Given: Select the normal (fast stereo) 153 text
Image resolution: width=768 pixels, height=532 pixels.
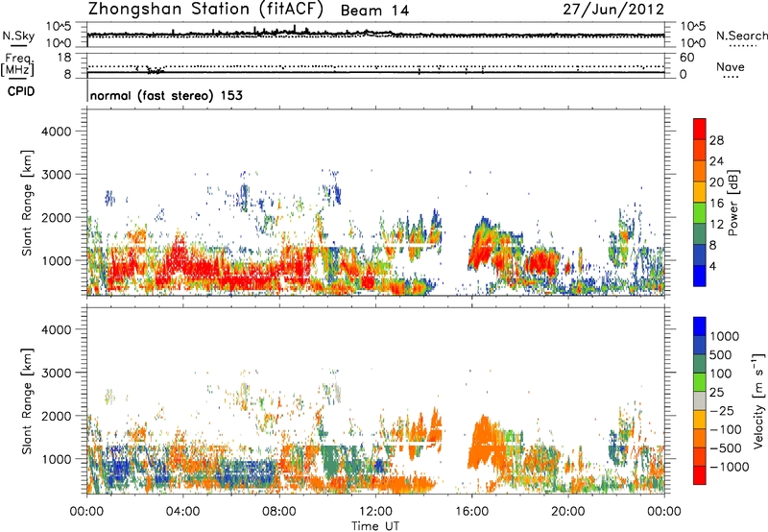Looking at the screenshot, I should (166, 95).
